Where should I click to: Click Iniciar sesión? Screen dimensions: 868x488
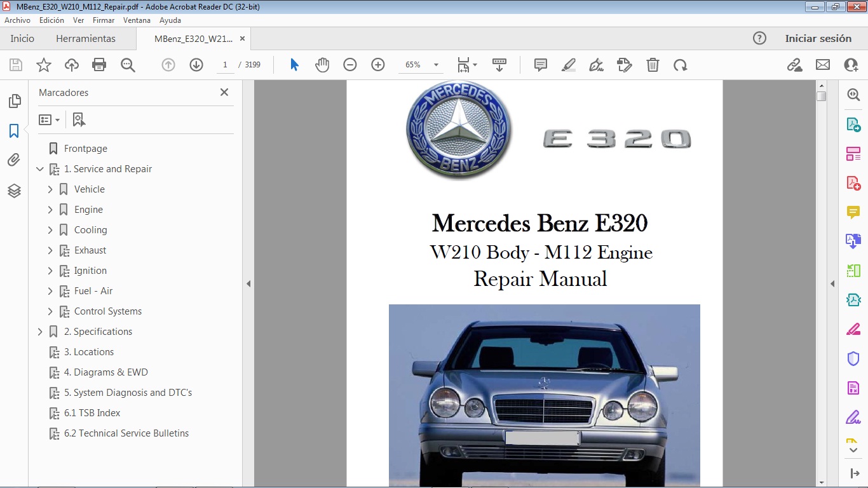(818, 38)
